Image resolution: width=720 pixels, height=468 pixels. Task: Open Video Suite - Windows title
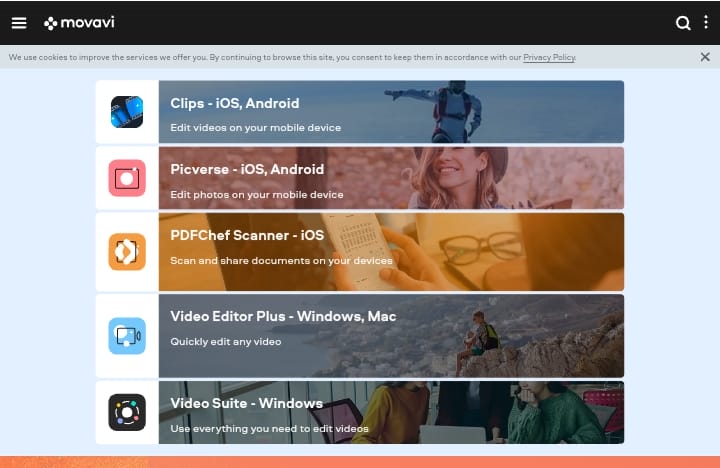(247, 403)
